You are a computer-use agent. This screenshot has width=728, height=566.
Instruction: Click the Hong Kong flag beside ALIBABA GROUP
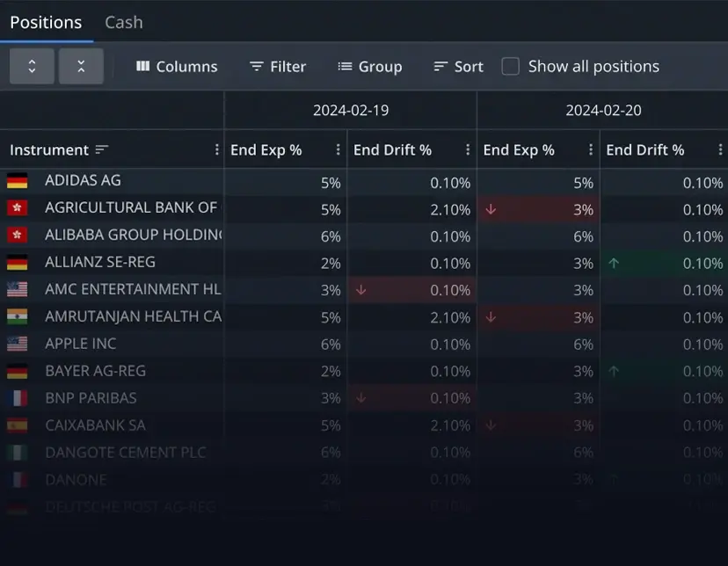[x=17, y=236]
